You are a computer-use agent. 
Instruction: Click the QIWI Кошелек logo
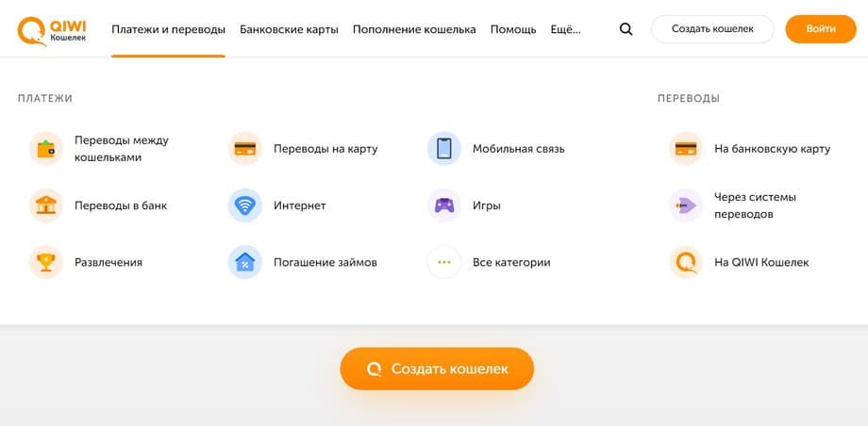52,30
